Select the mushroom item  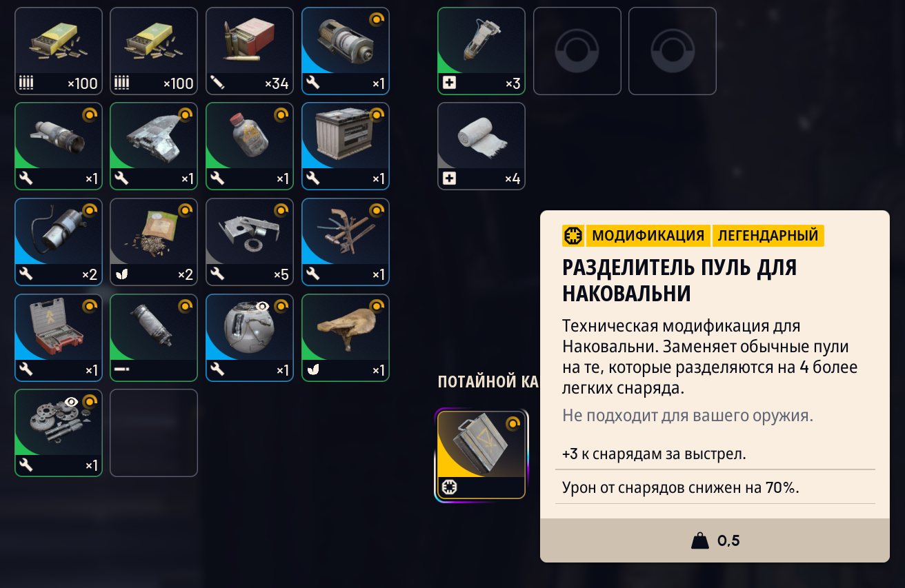coord(346,338)
